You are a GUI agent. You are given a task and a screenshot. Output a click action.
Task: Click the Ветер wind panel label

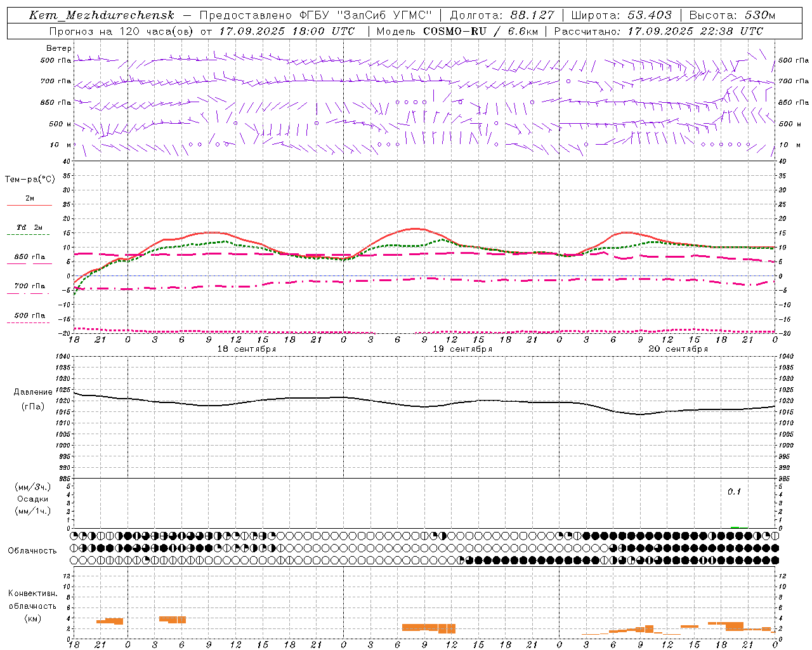tap(59, 48)
